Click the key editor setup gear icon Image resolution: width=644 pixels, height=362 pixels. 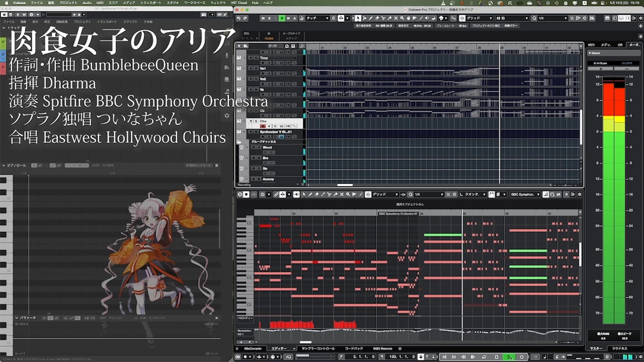pyautogui.click(x=580, y=195)
